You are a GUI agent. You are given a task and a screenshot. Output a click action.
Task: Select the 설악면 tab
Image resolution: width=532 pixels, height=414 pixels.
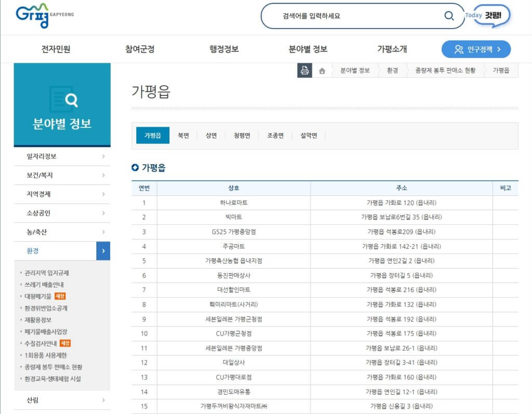coord(309,135)
